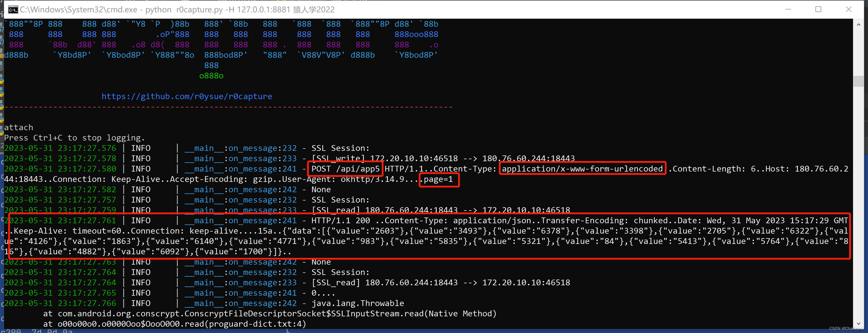
Task: Click the 'POST /api/app5' request text
Action: click(x=345, y=169)
